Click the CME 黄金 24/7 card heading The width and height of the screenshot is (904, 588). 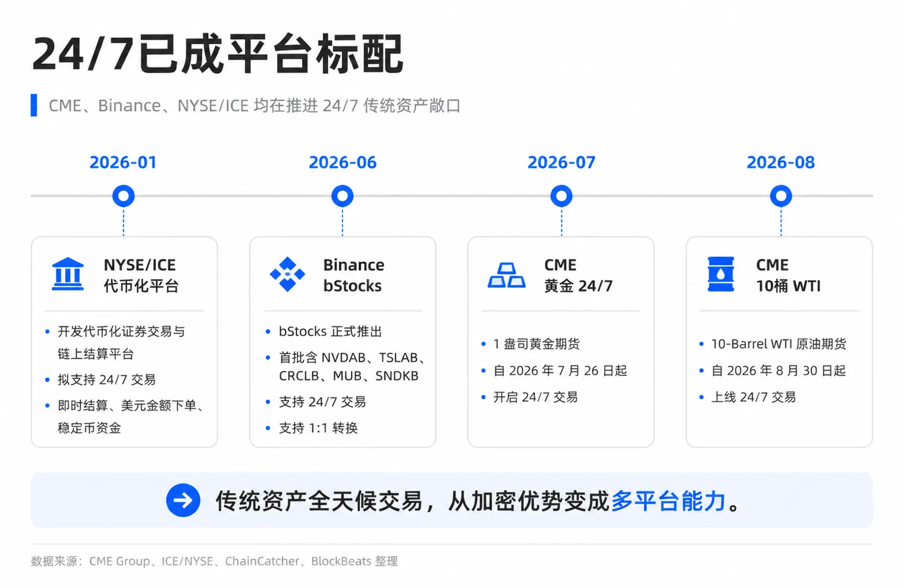pos(578,275)
